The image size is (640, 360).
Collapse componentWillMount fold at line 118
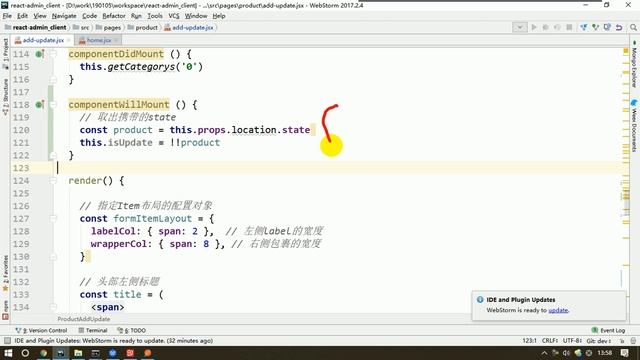click(53, 104)
